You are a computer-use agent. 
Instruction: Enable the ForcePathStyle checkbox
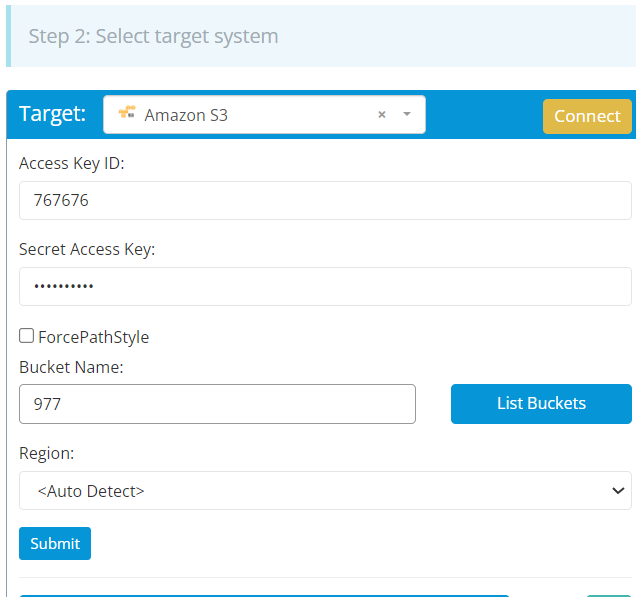pos(27,336)
